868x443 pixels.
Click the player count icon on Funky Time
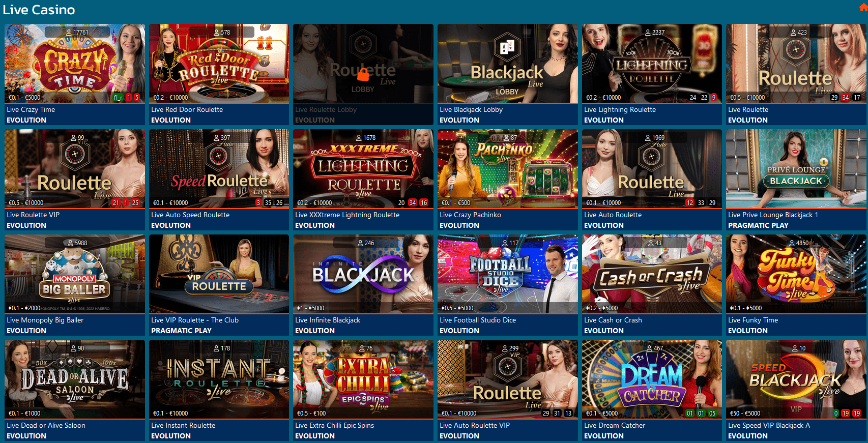tap(792, 243)
